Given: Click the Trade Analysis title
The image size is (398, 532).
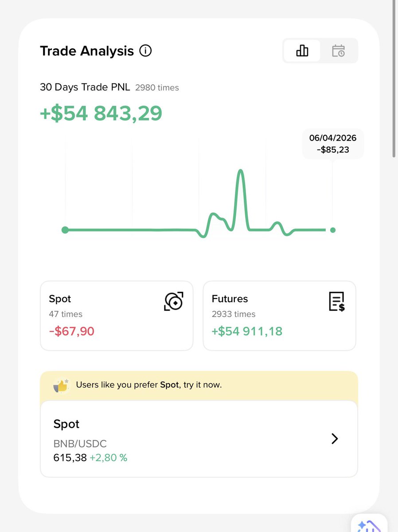Looking at the screenshot, I should [x=87, y=51].
